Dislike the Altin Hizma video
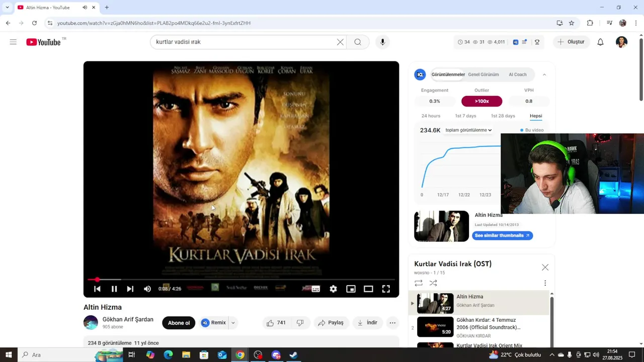Screen dimensions: 644x362 [300, 323]
